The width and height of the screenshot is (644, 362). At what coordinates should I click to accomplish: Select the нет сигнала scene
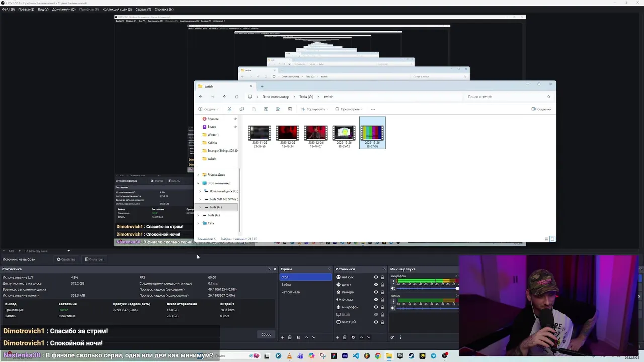304,292
